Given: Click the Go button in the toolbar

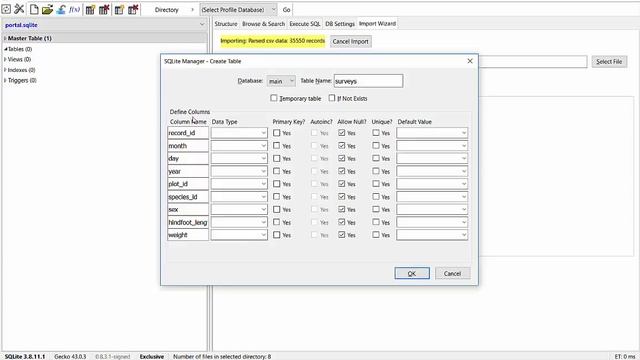Looking at the screenshot, I should pyautogui.click(x=287, y=10).
